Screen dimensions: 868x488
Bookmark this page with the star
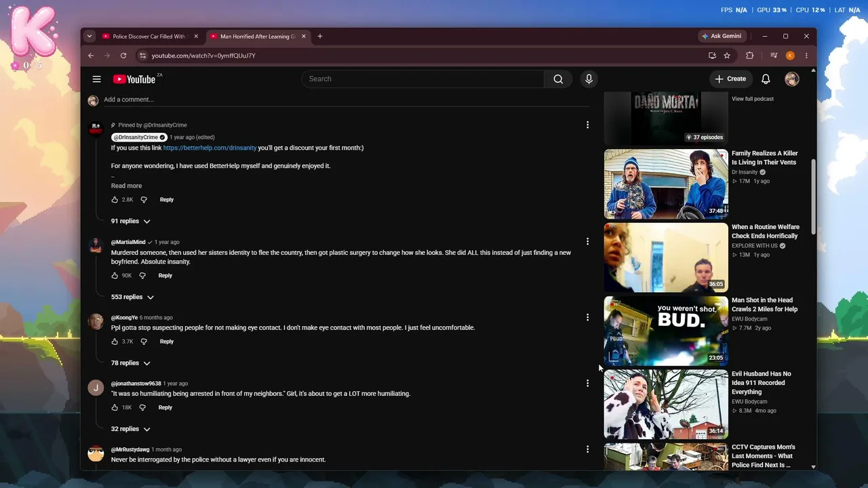[727, 56]
